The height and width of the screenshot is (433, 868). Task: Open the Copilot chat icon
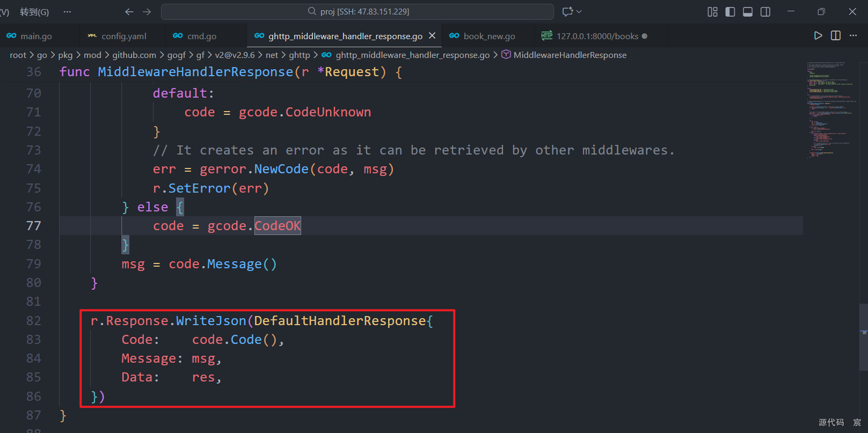(x=567, y=11)
